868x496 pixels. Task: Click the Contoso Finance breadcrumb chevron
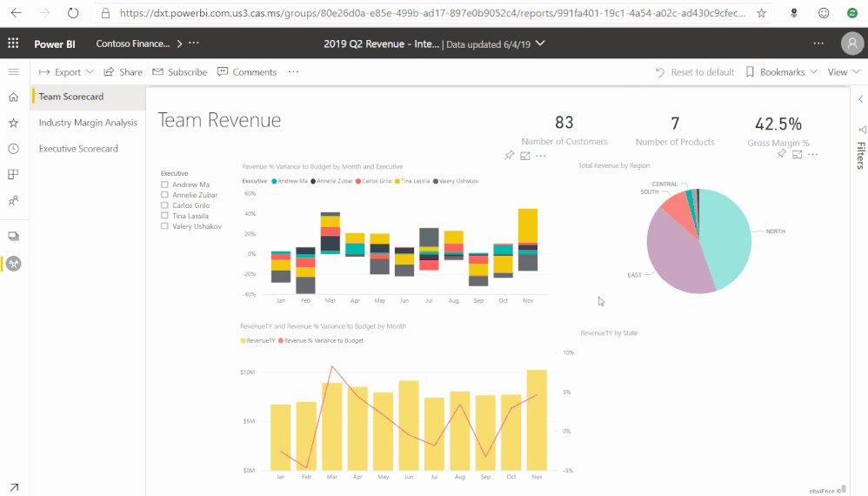pos(179,44)
